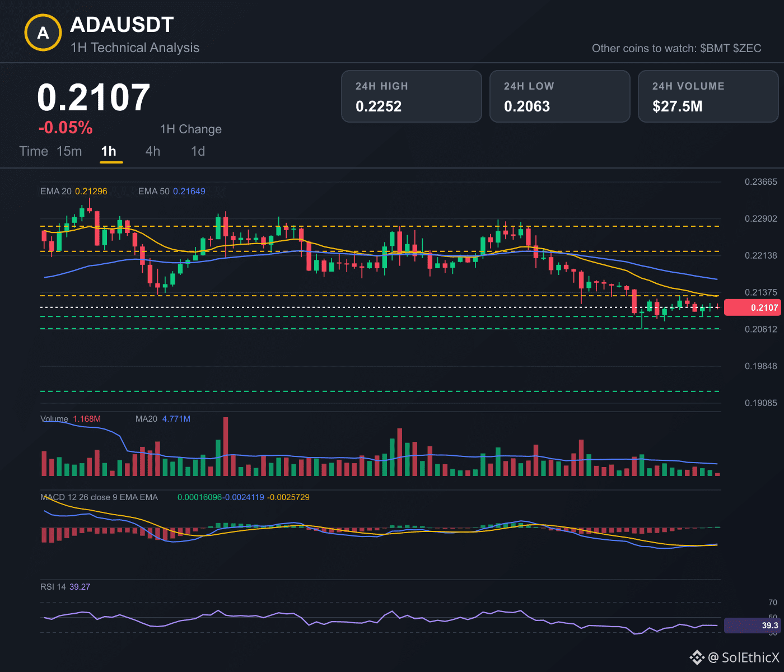Screen dimensions: 784x672
Task: Click the 0.19848 price axis label
Action: (761, 366)
